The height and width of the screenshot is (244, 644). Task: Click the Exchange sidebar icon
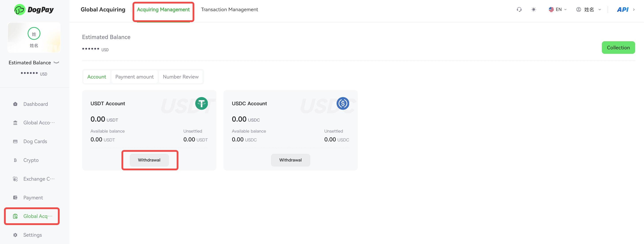point(15,179)
